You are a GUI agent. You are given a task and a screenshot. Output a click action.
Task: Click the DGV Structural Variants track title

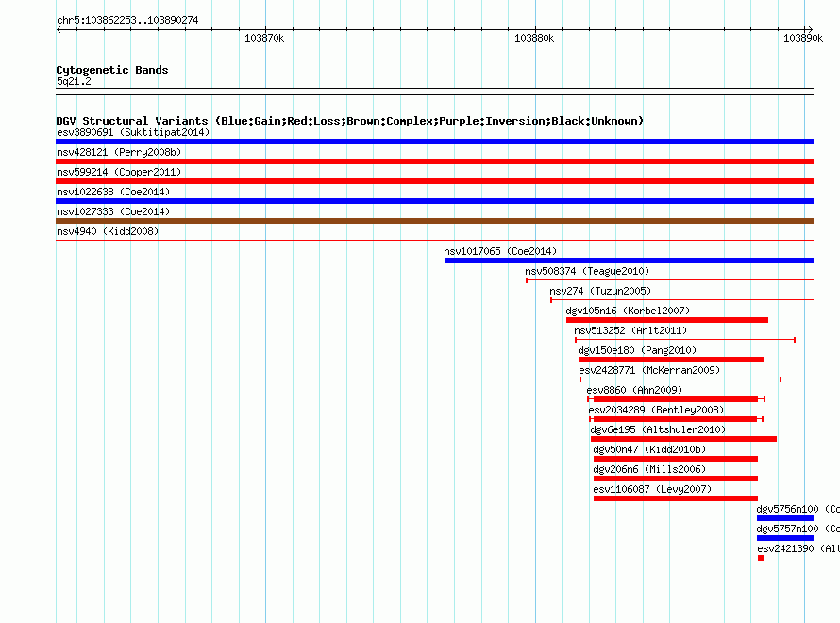pyautogui.click(x=350, y=121)
